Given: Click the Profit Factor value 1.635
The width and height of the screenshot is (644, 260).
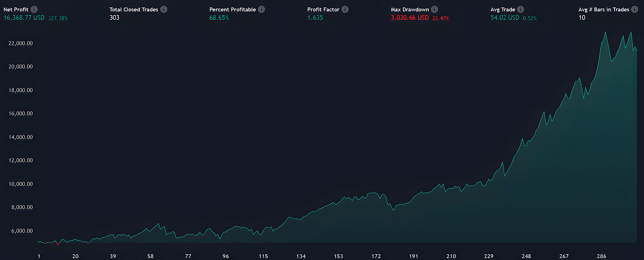Looking at the screenshot, I should tap(315, 18).
